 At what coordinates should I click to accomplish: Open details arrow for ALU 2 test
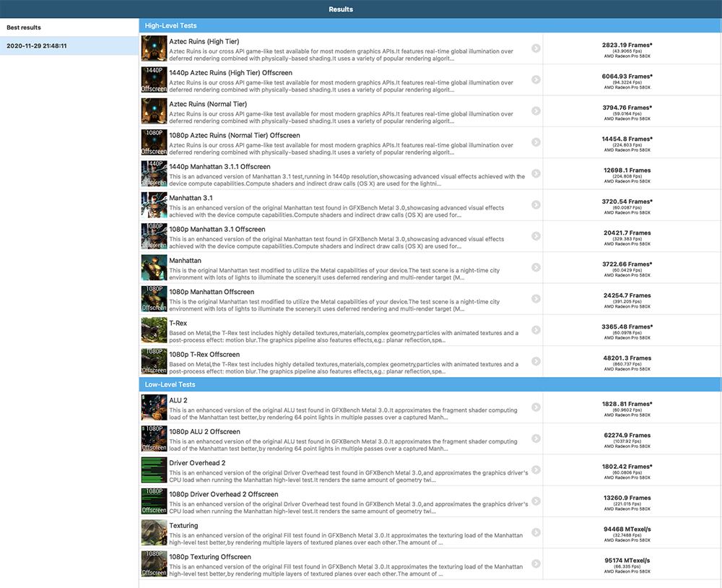[536, 407]
